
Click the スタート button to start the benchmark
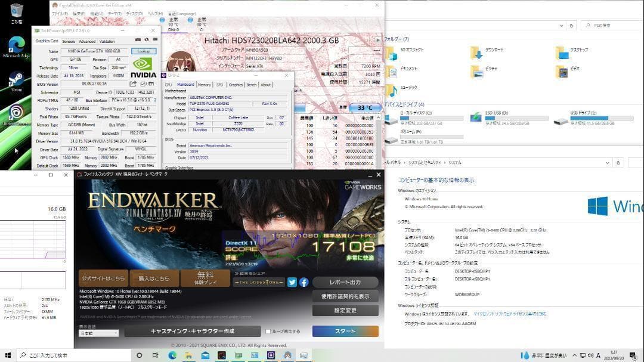click(346, 331)
